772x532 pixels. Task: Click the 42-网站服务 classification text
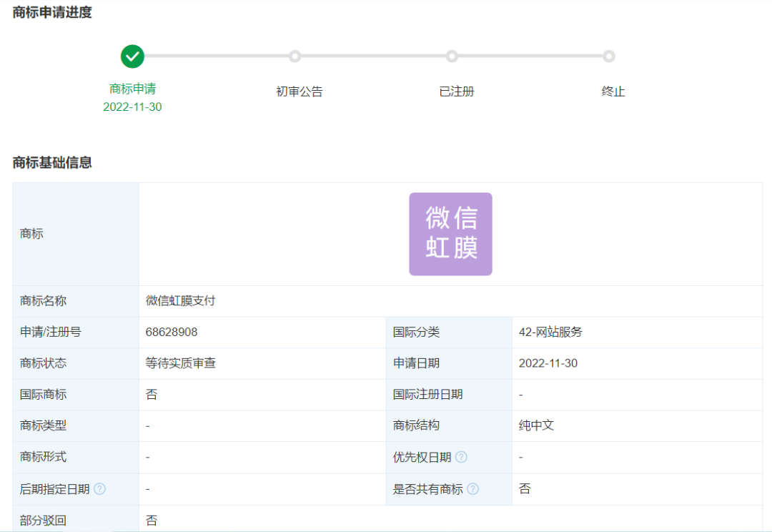click(x=550, y=332)
